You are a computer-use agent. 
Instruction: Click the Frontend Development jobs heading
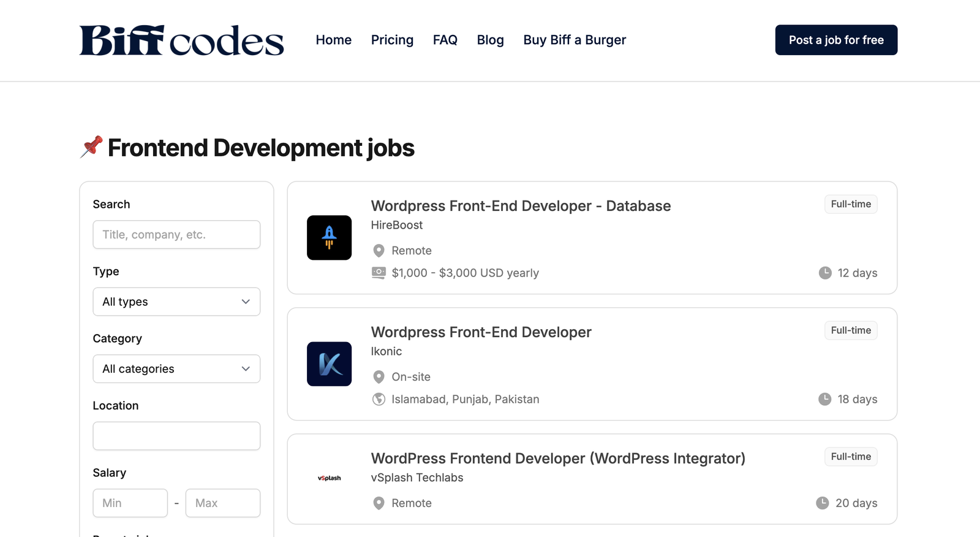coord(261,148)
